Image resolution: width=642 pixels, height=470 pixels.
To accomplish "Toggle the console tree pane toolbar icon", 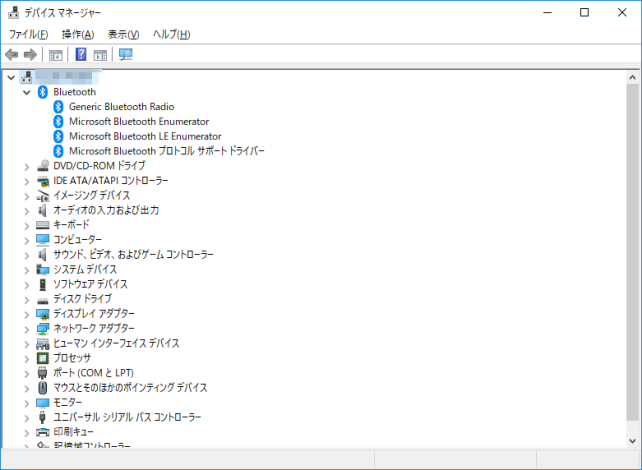I will coord(56,54).
